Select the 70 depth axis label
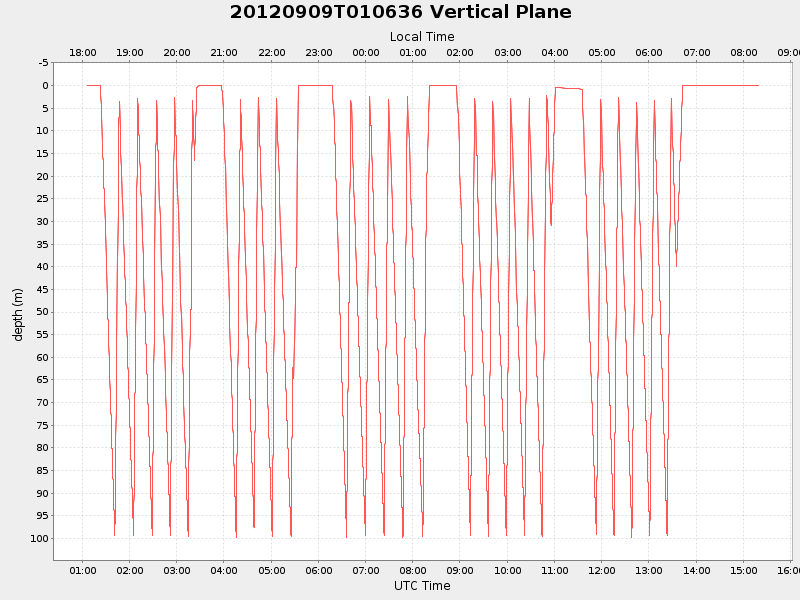 click(43, 403)
